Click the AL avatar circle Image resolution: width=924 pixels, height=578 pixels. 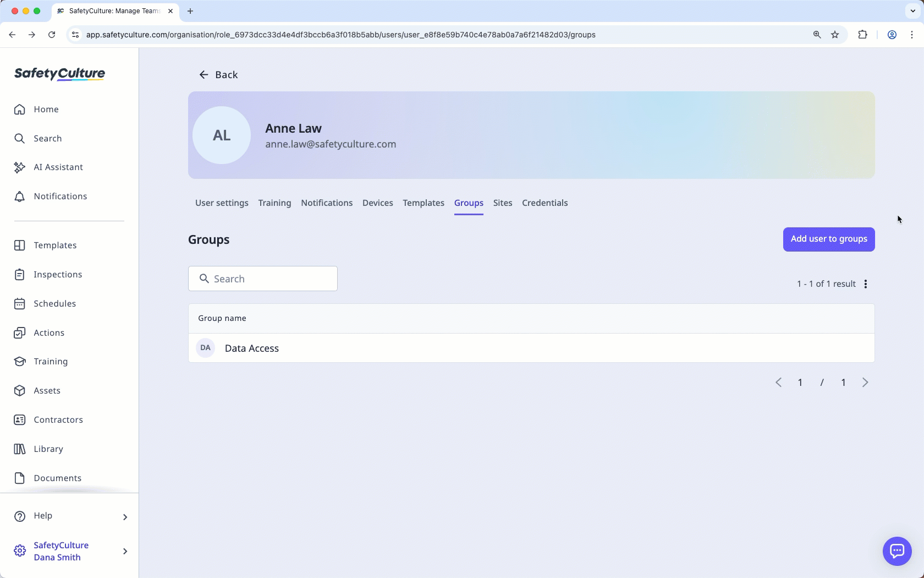click(x=222, y=135)
